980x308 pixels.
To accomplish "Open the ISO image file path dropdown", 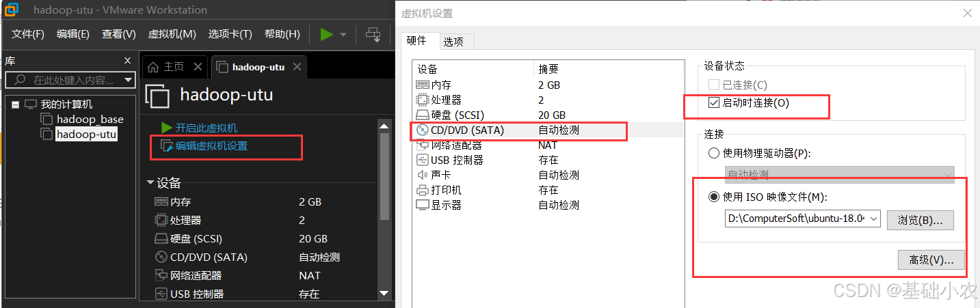I will click(874, 219).
